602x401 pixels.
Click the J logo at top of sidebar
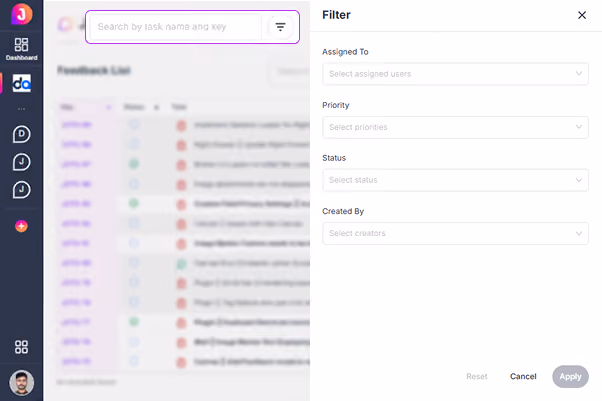click(22, 14)
